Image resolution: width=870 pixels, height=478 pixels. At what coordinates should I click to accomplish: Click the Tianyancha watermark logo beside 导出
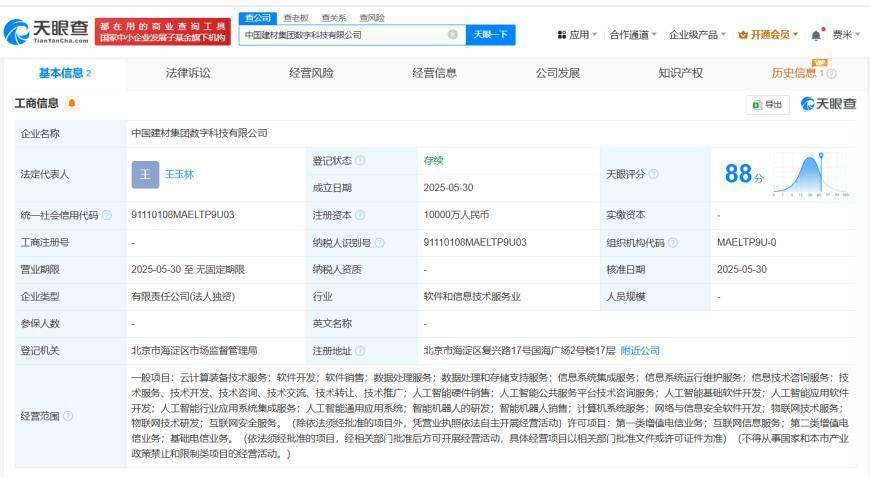(828, 104)
